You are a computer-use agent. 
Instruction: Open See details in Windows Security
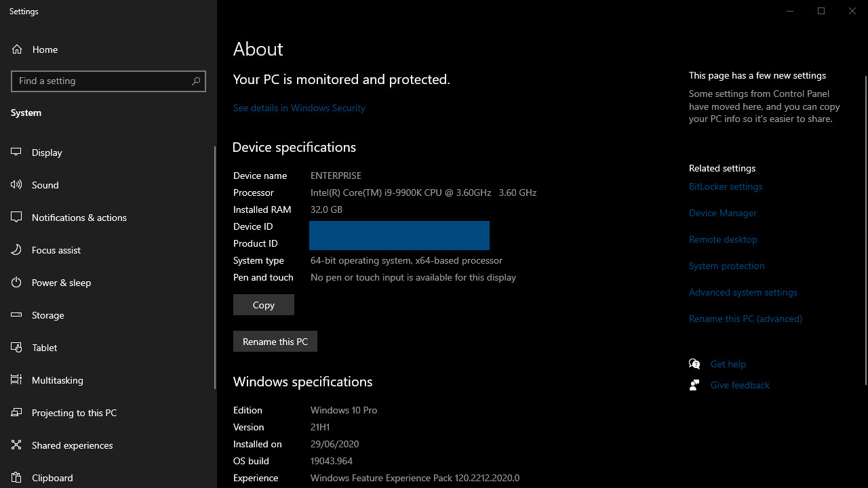299,108
